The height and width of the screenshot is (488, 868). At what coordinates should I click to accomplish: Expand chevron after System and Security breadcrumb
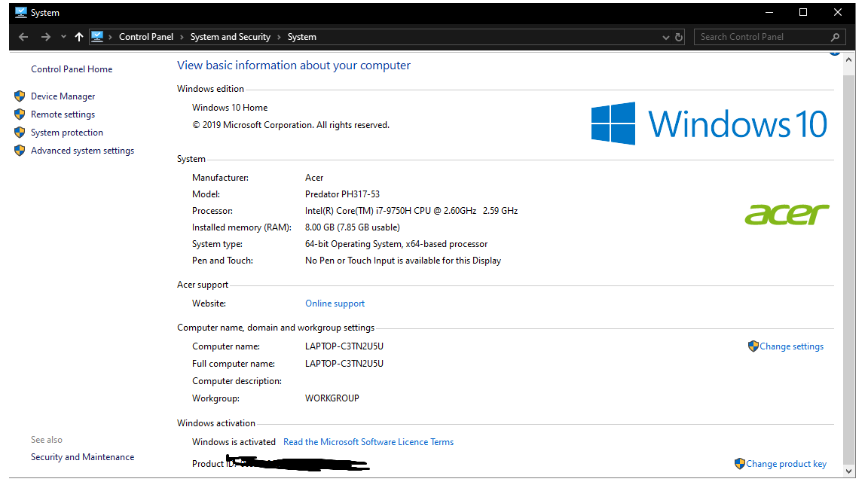(279, 37)
